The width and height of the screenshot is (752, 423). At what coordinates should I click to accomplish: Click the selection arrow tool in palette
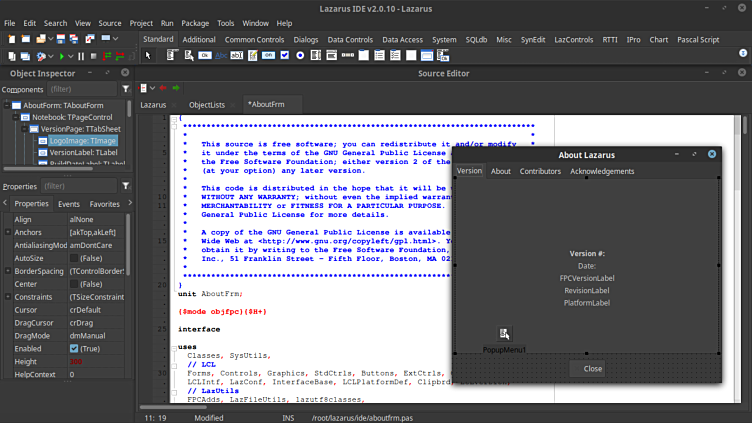coord(148,56)
